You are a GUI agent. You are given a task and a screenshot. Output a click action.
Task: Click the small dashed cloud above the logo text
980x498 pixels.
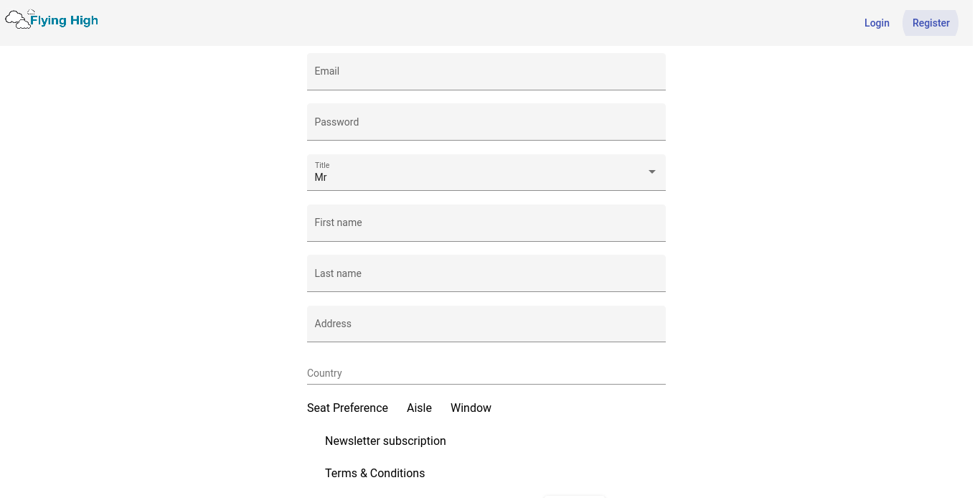[x=31, y=12]
